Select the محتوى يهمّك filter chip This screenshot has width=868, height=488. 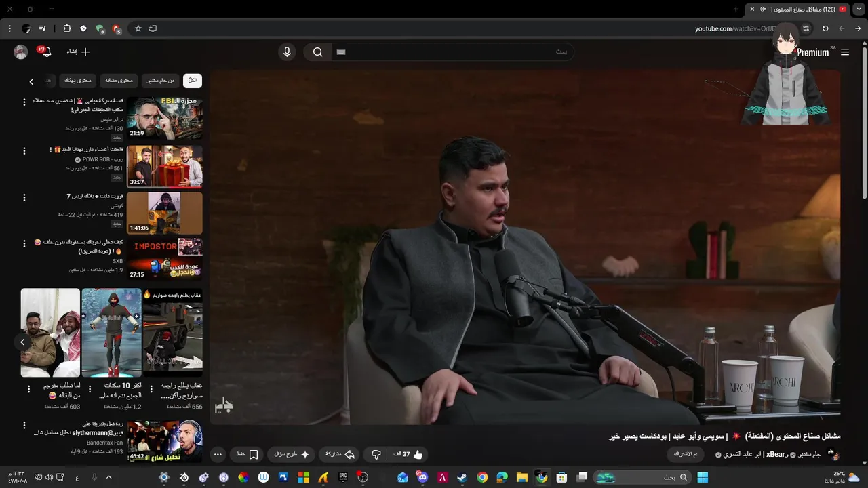point(77,80)
